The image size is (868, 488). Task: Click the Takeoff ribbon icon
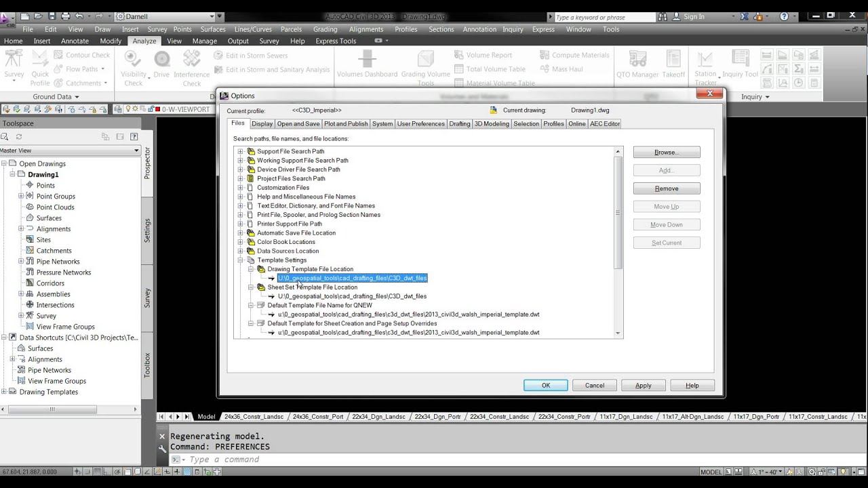pyautogui.click(x=673, y=59)
